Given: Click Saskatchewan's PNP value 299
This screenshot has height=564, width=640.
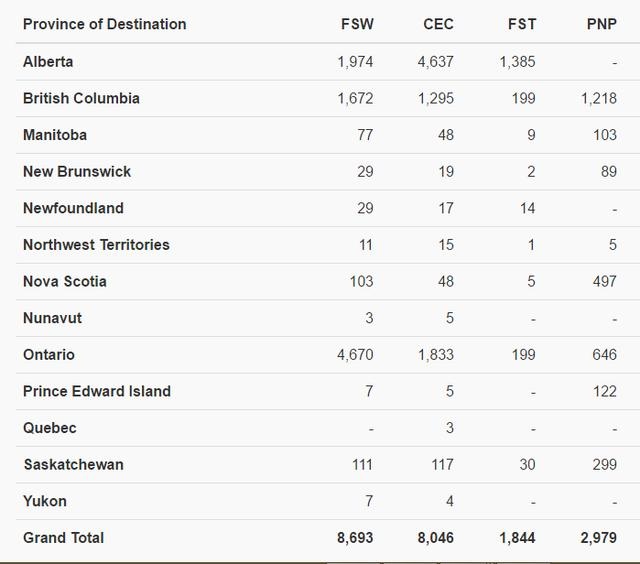Looking at the screenshot, I should pyautogui.click(x=604, y=465).
